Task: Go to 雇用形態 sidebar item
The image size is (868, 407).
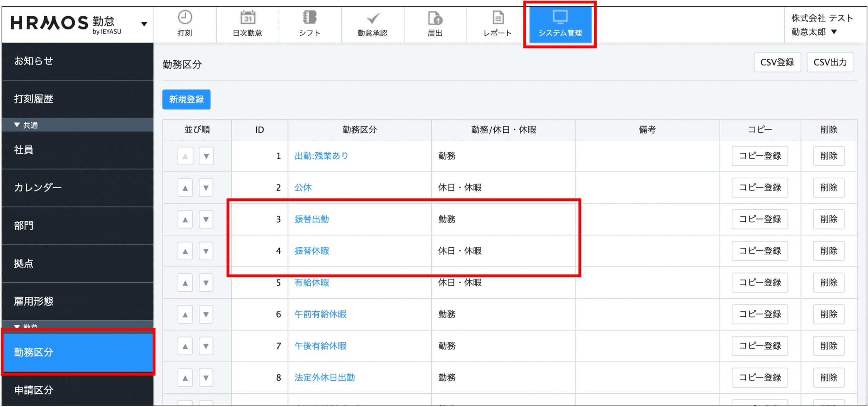Action: coord(34,301)
